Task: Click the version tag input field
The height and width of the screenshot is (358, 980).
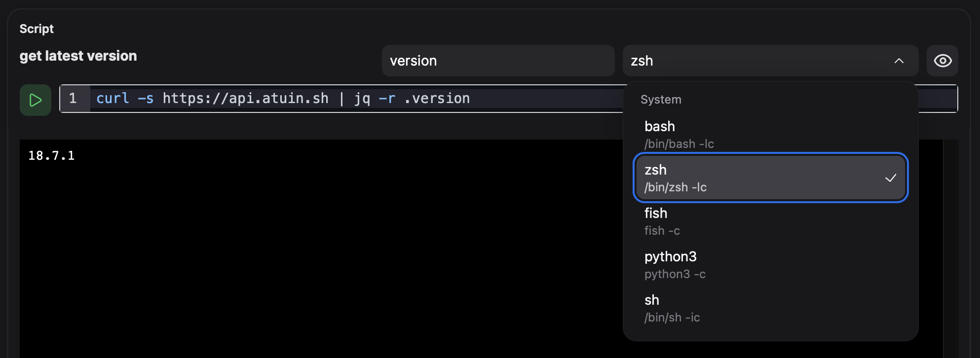Action: tap(497, 60)
